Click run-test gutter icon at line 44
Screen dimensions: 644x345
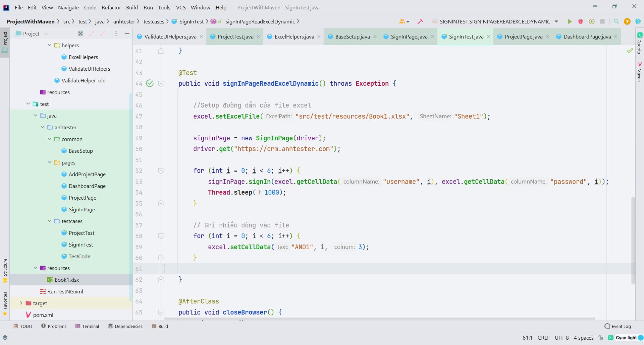[150, 83]
